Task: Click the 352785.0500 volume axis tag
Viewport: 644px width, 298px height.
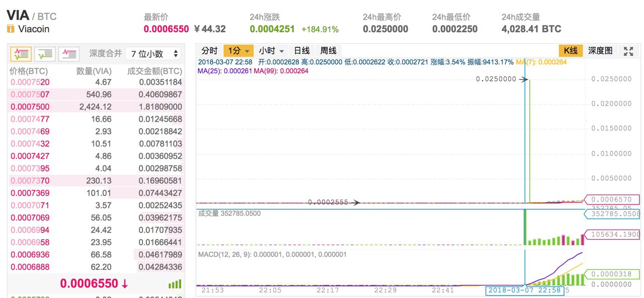Action: pos(611,214)
